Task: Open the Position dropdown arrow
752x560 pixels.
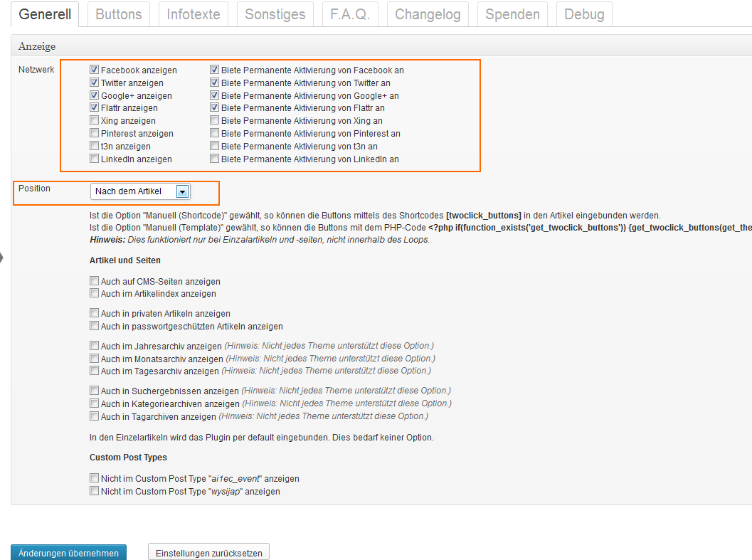Action: tap(182, 191)
